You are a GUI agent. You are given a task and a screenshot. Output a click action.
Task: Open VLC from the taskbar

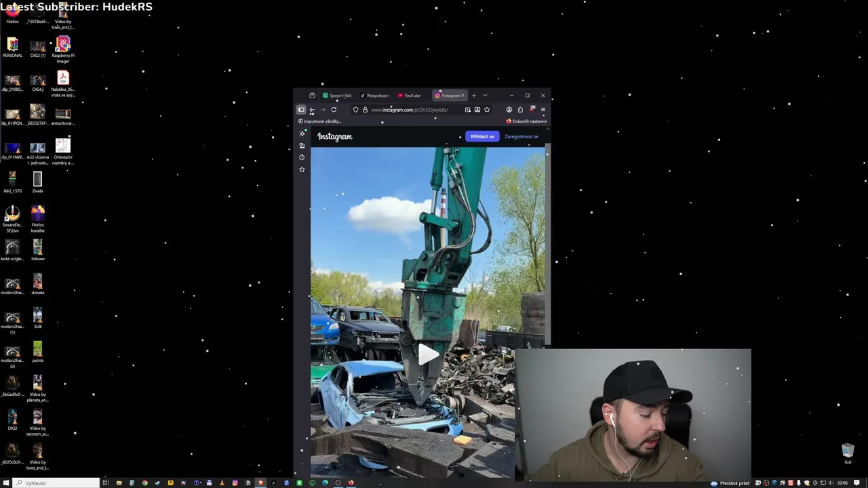[222, 483]
